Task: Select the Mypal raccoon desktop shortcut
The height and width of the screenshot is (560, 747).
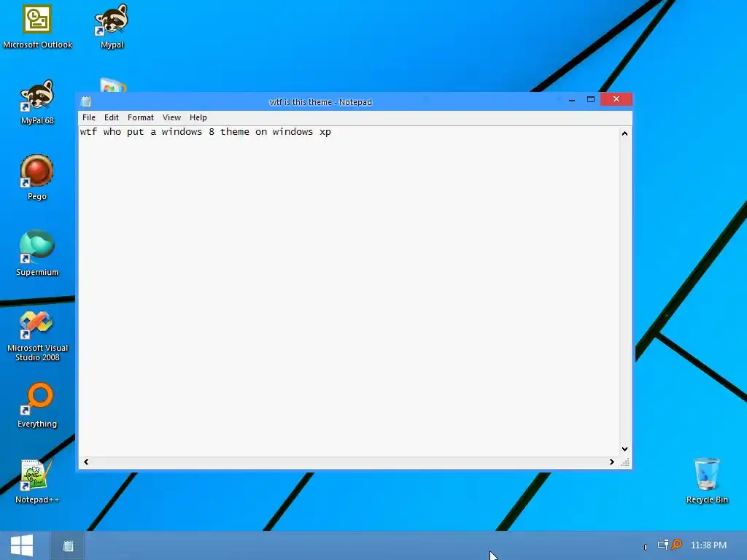Action: click(x=112, y=27)
